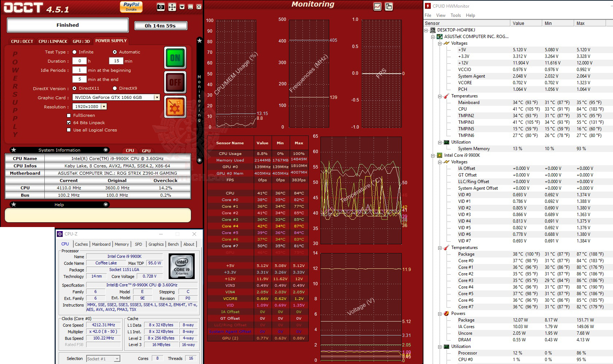The height and width of the screenshot is (364, 613).
Task: Open the Selection socket dropdown in CPU-Z
Action: click(117, 359)
